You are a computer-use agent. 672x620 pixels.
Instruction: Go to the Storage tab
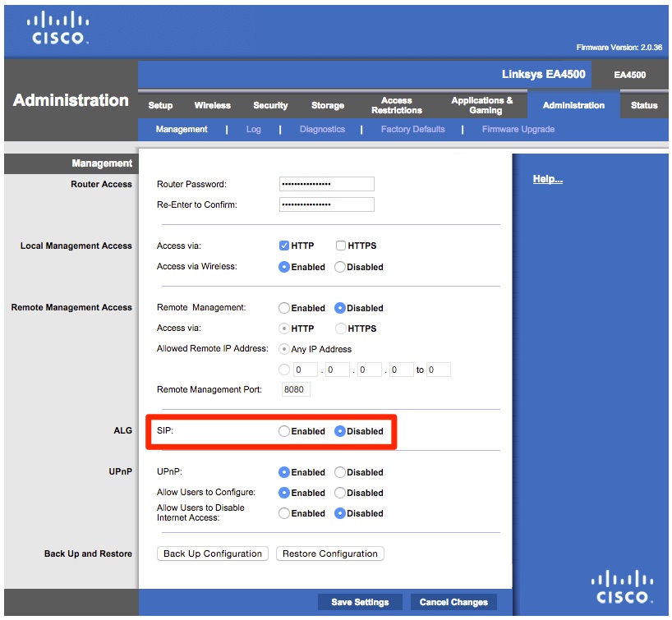pyautogui.click(x=328, y=105)
